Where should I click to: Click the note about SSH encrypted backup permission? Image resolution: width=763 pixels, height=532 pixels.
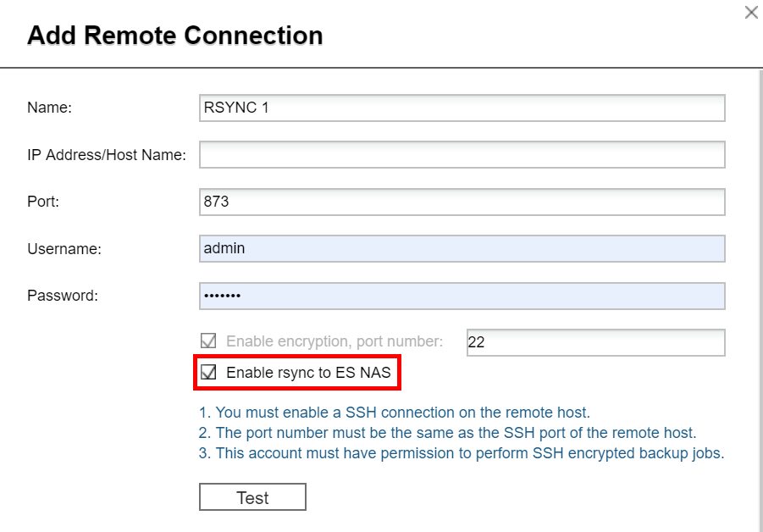pyautogui.click(x=462, y=453)
